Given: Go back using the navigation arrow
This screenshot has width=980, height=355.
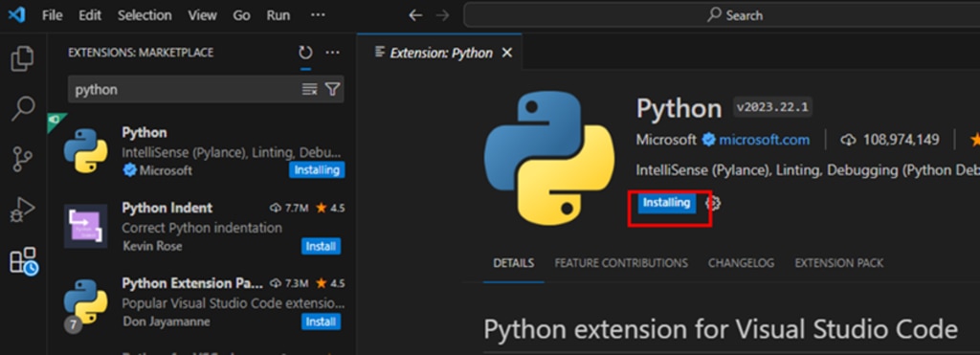Looking at the screenshot, I should click(415, 15).
